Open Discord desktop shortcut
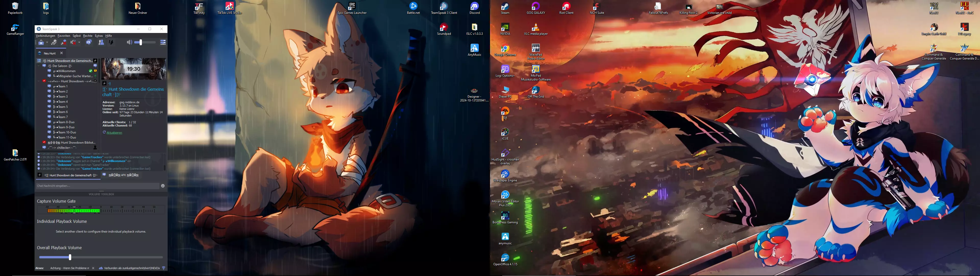The width and height of the screenshot is (980, 276). (474, 8)
